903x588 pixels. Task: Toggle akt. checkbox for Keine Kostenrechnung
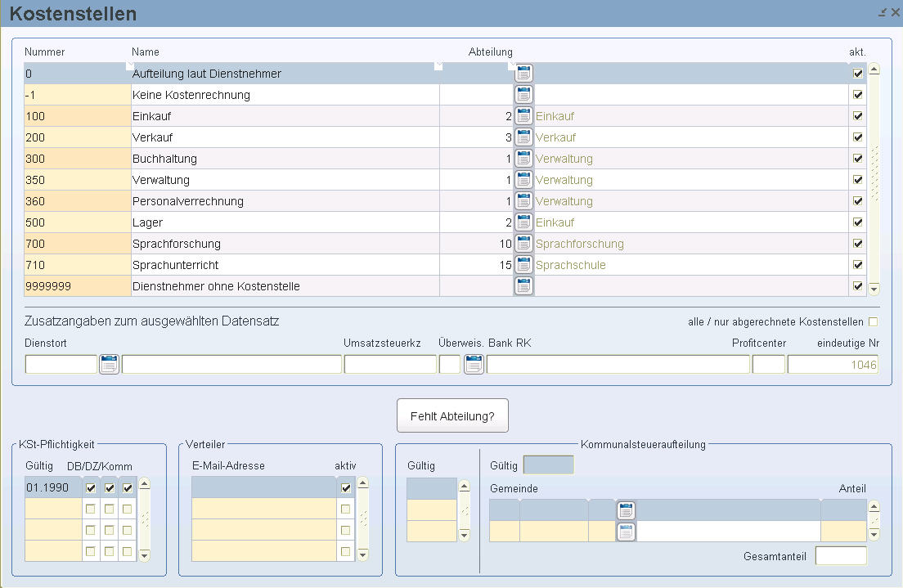point(857,94)
